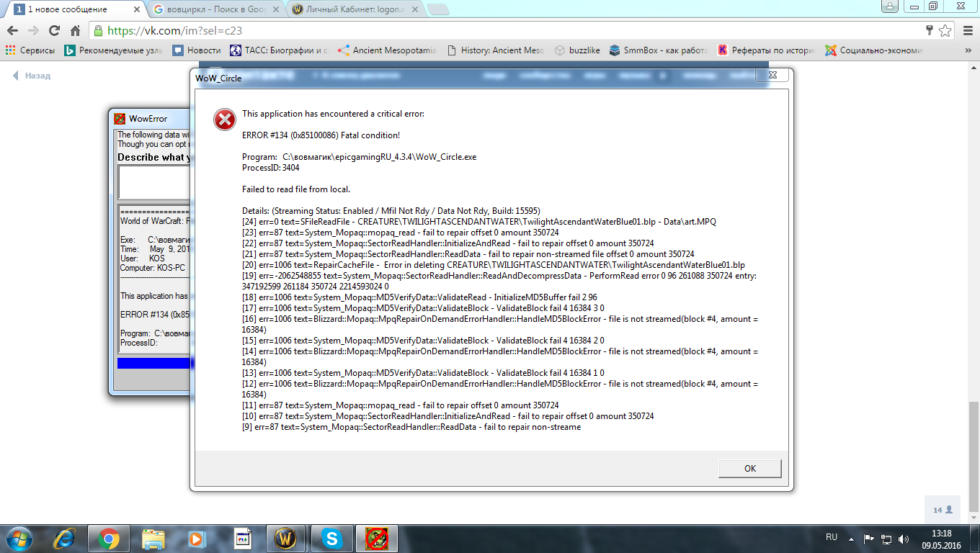This screenshot has height=553, width=980.
Task: Click the address bar URL field
Action: click(504, 31)
